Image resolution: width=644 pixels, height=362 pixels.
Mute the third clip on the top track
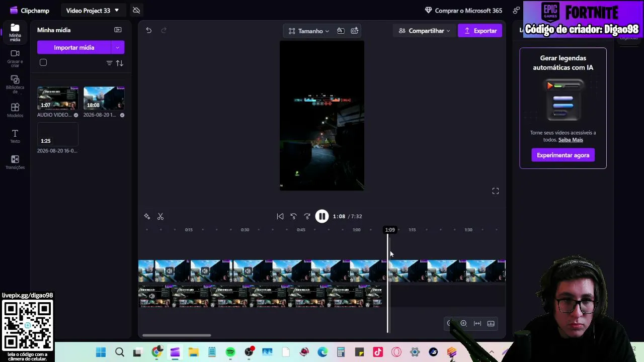pyautogui.click(x=248, y=271)
